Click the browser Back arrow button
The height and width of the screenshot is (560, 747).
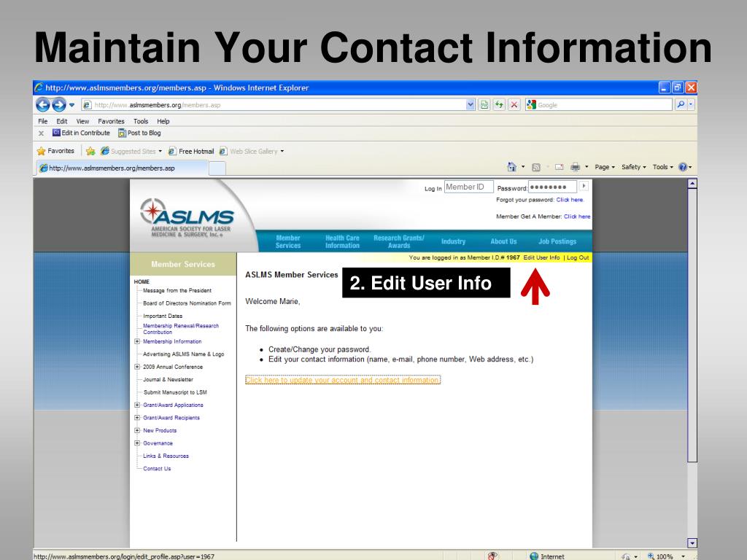43,104
